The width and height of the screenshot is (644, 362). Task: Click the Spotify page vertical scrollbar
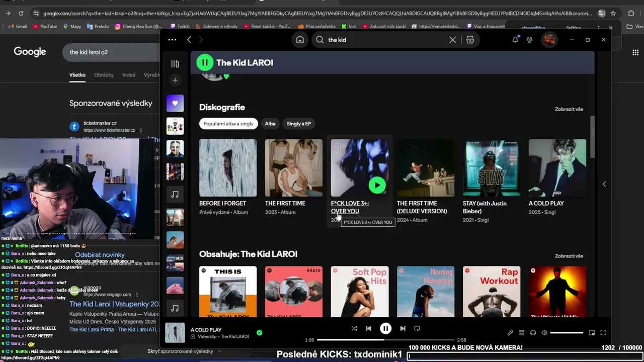pyautogui.click(x=592, y=136)
